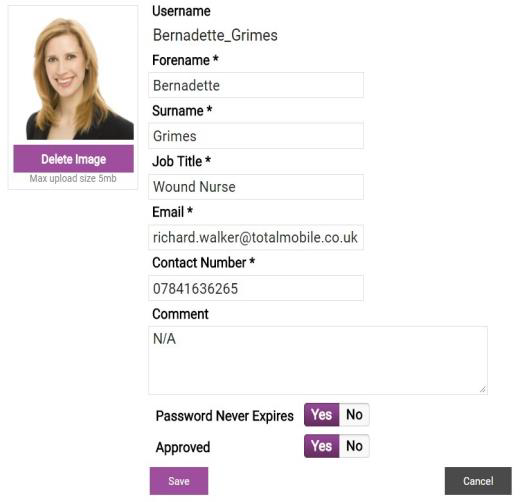Save the user profile changes
The width and height of the screenshot is (520, 502).
tap(179, 481)
